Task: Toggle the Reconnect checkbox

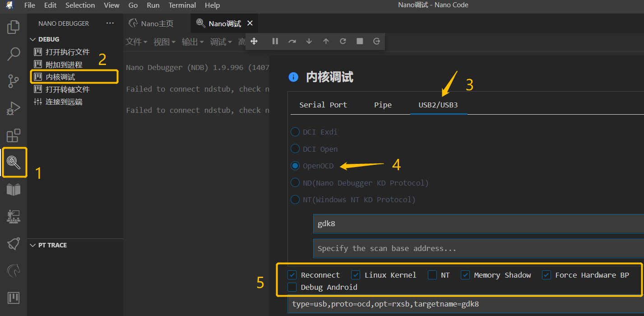Action: coord(292,275)
